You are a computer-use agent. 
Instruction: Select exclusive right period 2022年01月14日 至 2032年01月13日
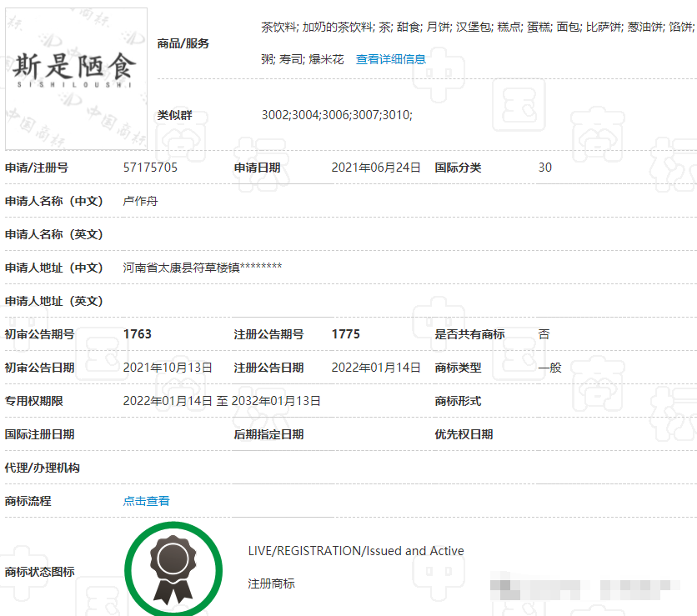click(222, 401)
